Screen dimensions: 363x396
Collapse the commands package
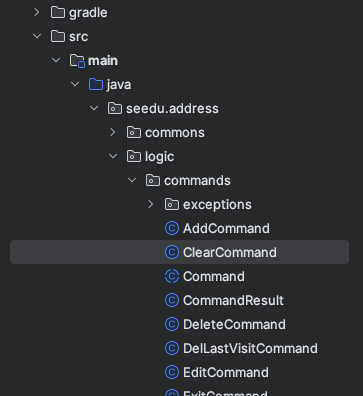(132, 180)
